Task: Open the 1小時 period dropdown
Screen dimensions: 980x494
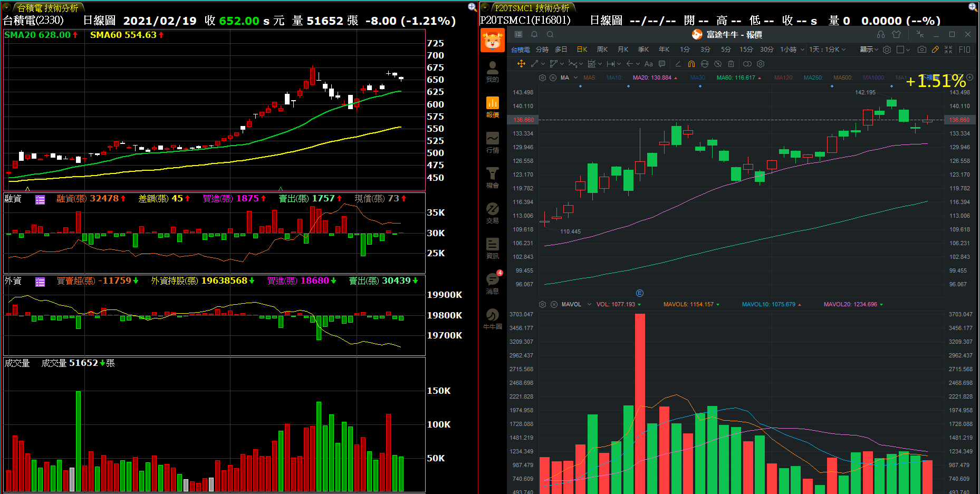Action: (792, 50)
